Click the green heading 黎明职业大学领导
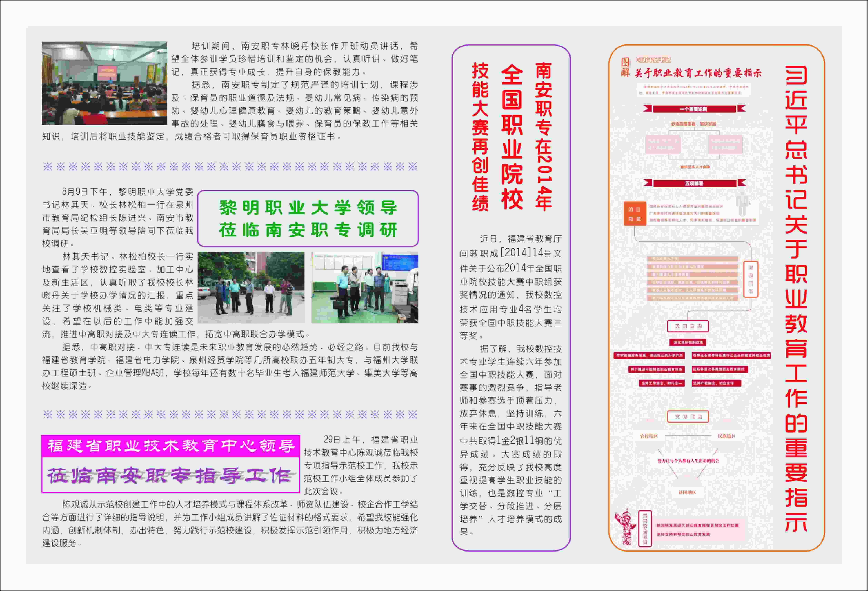 pyautogui.click(x=308, y=208)
